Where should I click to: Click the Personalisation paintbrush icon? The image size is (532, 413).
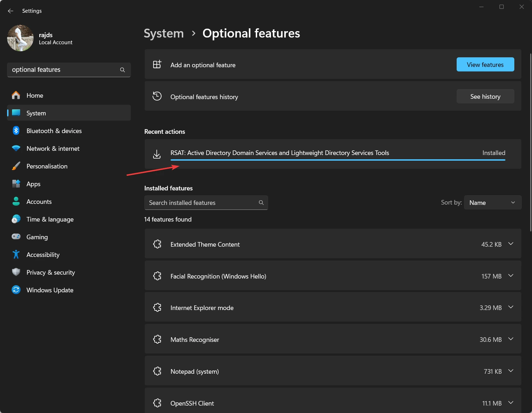click(16, 166)
